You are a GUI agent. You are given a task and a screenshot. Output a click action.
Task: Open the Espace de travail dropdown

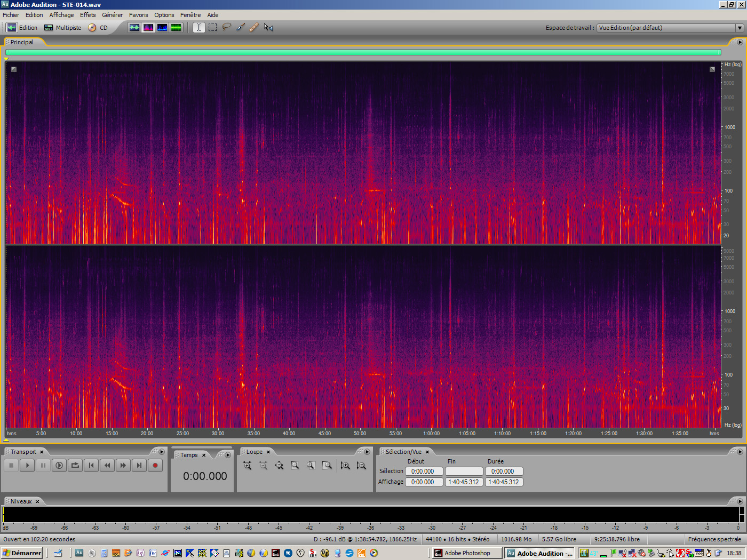click(x=740, y=28)
